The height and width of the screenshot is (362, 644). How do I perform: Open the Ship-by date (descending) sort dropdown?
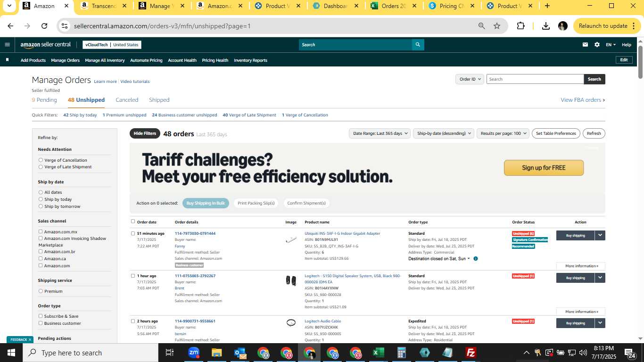coord(444,133)
